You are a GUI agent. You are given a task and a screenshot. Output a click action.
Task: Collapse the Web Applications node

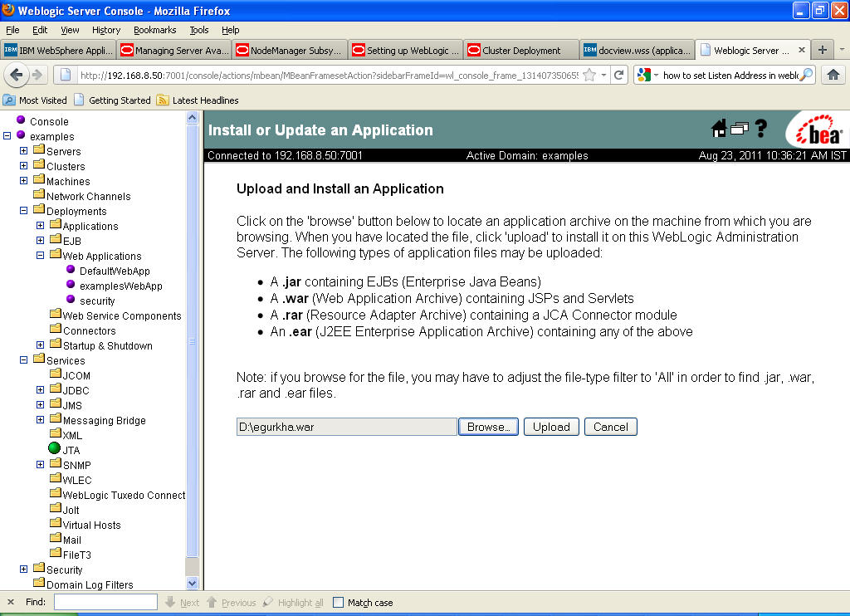pyautogui.click(x=40, y=255)
